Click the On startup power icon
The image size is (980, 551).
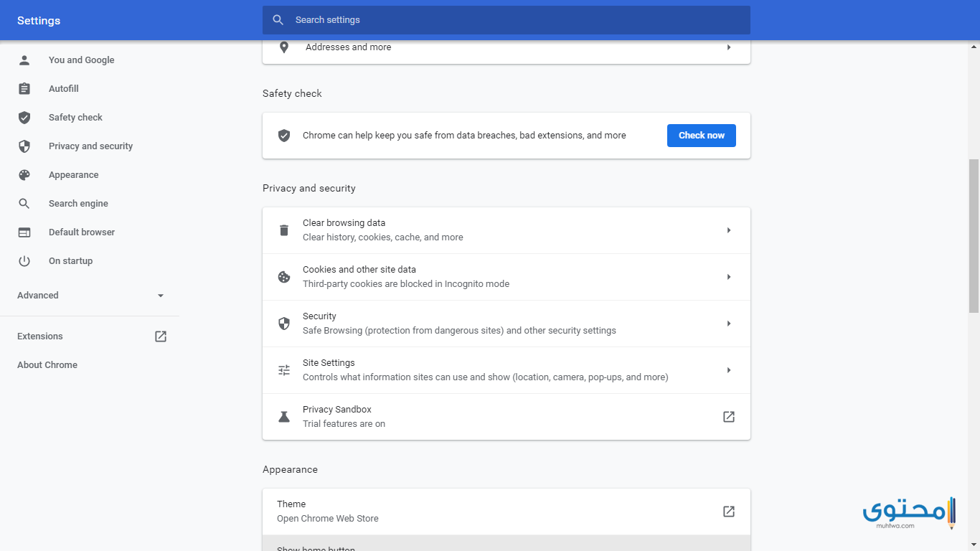coord(24,261)
